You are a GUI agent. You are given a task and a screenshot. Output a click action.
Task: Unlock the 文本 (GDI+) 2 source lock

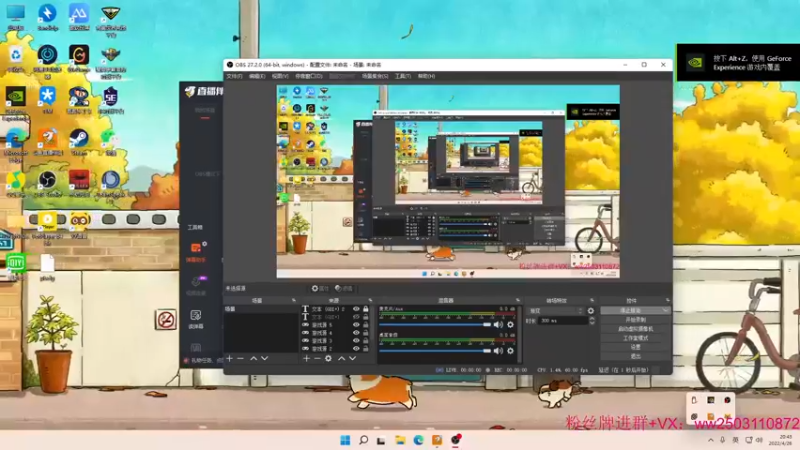[365, 309]
